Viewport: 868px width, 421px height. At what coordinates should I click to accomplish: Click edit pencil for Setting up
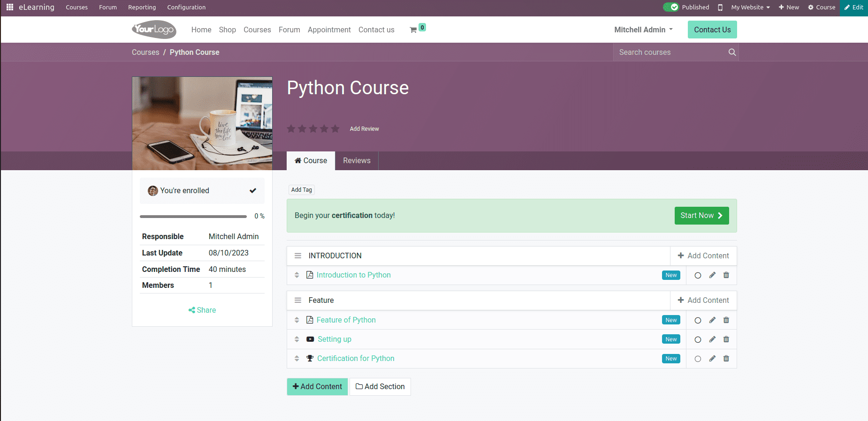712,339
